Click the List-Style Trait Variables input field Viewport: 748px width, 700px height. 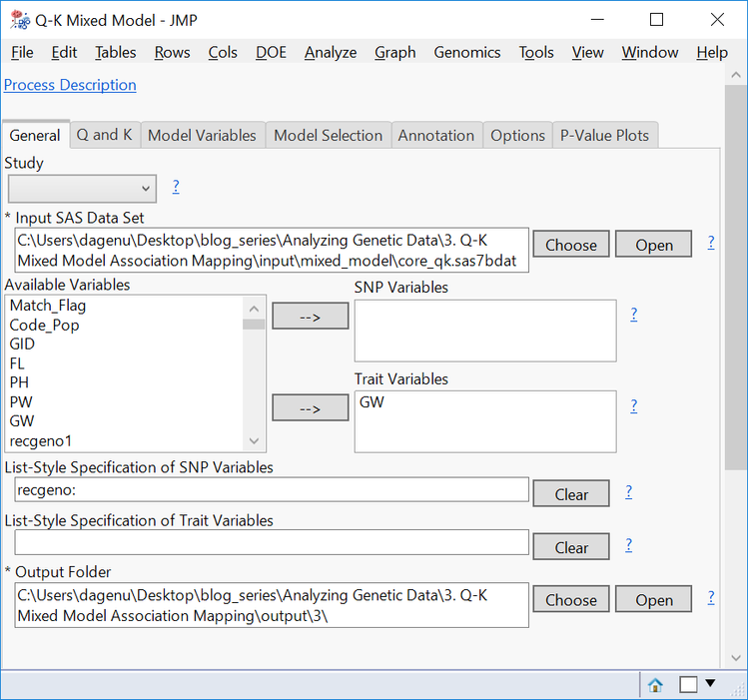click(x=272, y=542)
